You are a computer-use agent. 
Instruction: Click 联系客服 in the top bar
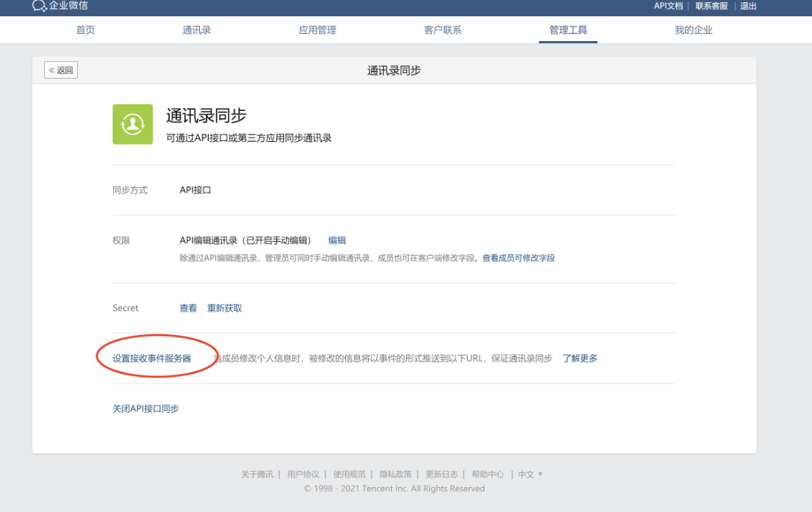pos(711,6)
